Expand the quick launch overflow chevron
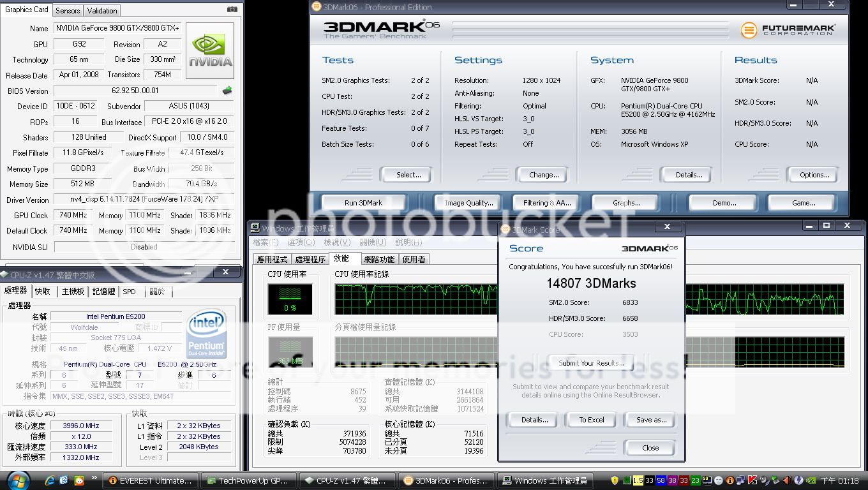 pyautogui.click(x=95, y=477)
